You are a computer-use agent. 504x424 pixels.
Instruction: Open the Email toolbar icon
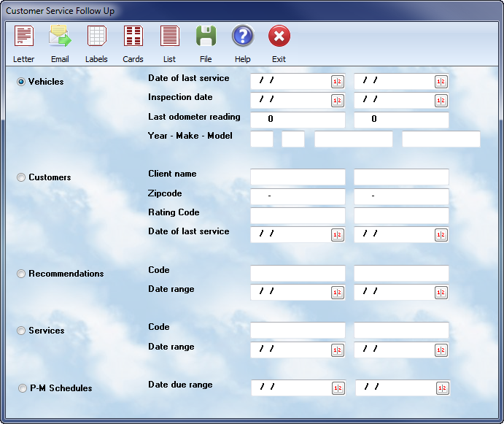[60, 36]
